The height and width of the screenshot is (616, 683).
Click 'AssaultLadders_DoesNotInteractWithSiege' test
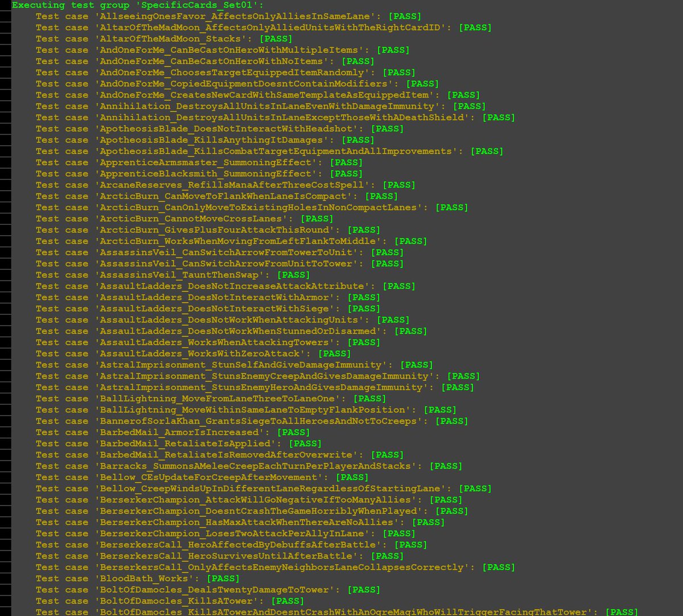(208, 309)
